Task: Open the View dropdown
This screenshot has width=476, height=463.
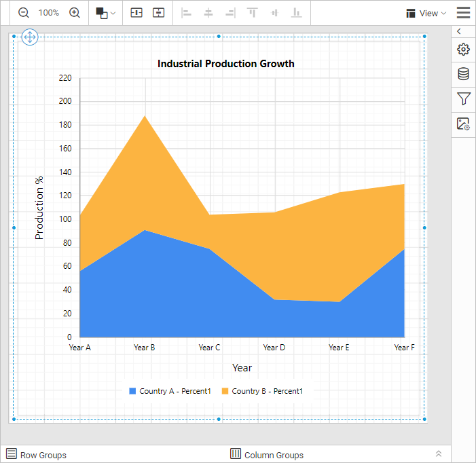Action: tap(426, 13)
